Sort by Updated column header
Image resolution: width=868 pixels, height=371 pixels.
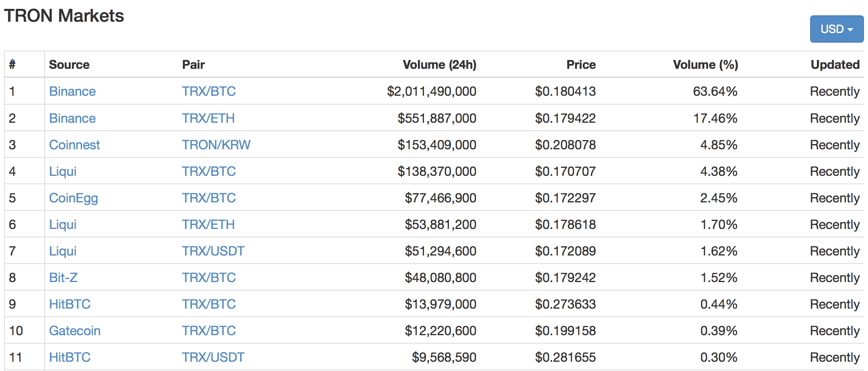pyautogui.click(x=835, y=64)
